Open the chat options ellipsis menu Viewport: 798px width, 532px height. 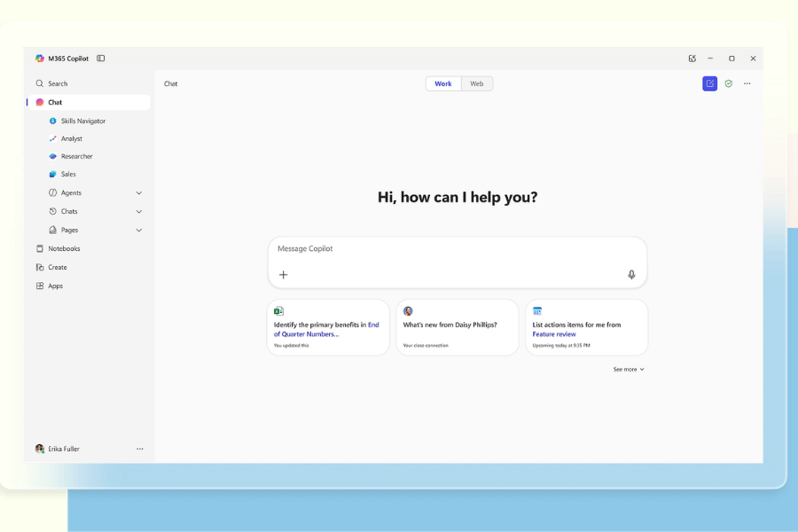(747, 82)
